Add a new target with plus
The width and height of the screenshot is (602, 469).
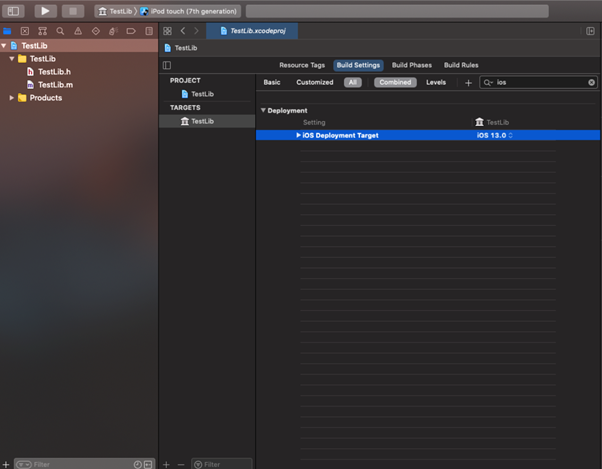(166, 465)
